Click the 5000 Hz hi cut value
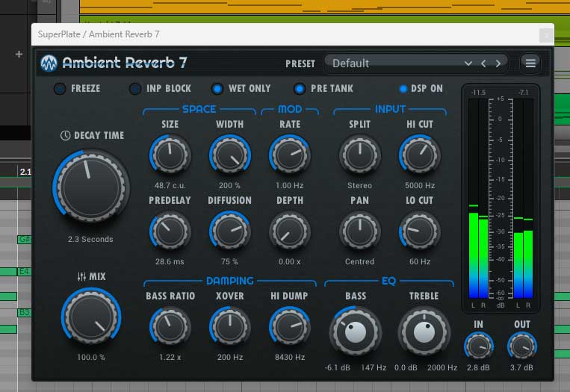 pyautogui.click(x=420, y=185)
